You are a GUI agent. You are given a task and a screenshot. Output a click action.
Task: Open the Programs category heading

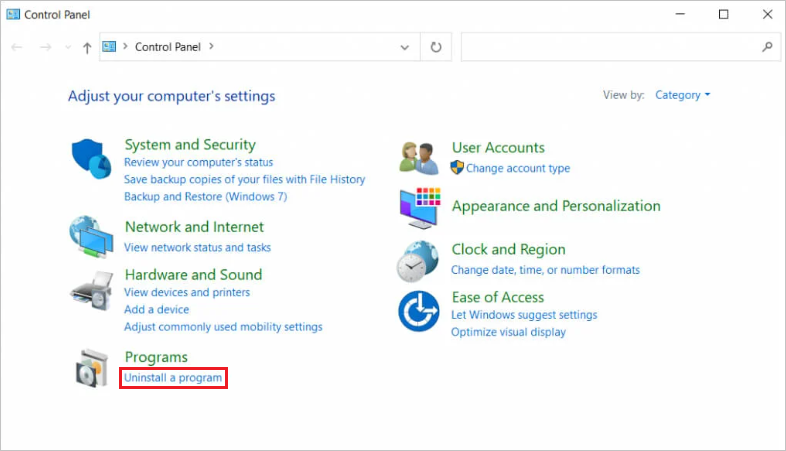156,357
